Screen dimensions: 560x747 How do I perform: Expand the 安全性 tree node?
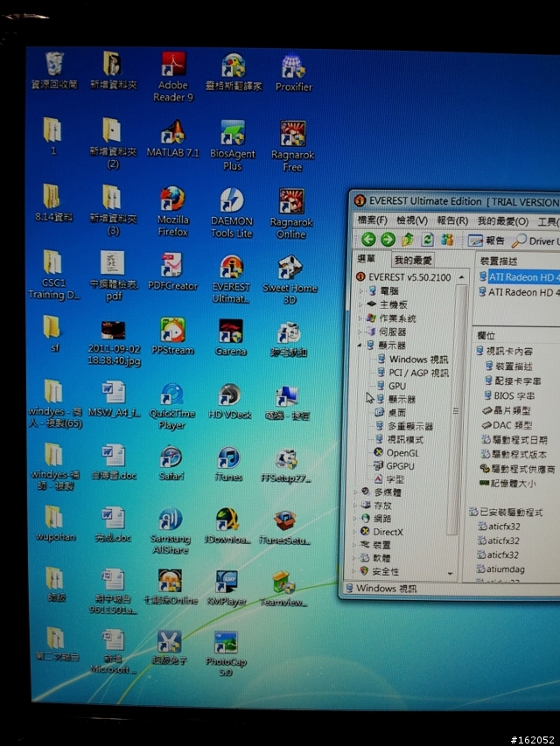(x=354, y=570)
